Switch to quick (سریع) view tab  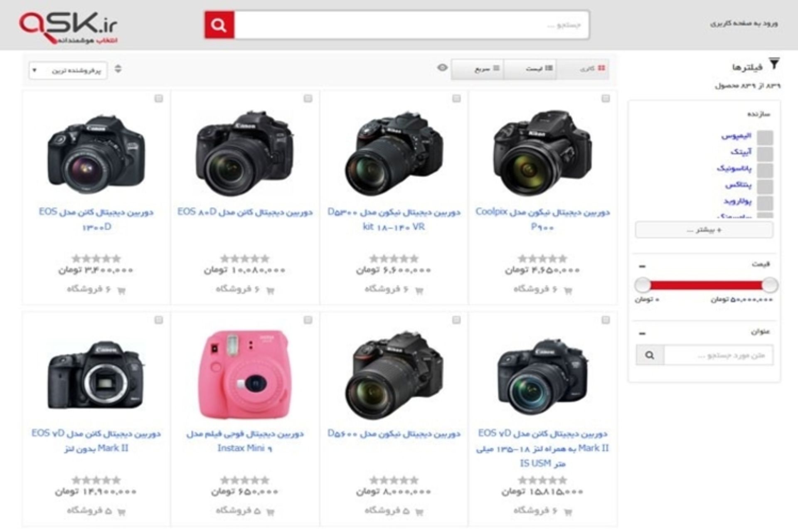[x=478, y=69]
